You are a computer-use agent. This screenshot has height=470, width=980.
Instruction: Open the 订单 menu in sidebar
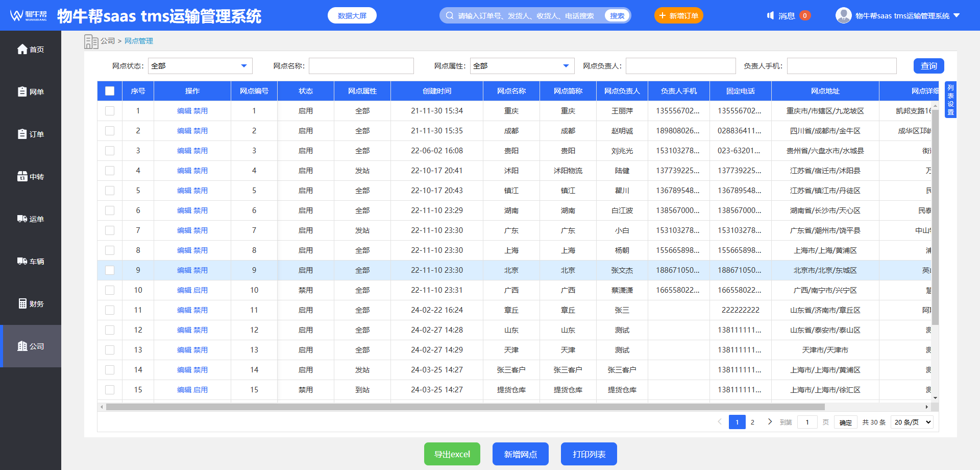[31, 134]
